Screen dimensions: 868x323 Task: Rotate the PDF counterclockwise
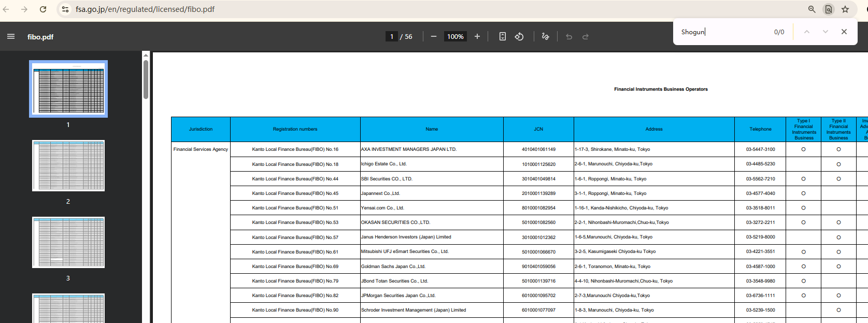coord(519,36)
